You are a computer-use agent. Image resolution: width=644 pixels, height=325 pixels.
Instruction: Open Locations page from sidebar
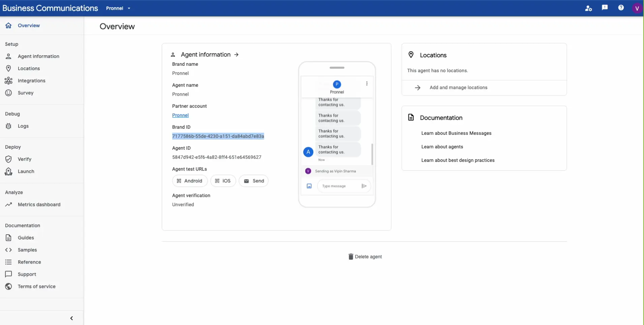click(x=29, y=68)
